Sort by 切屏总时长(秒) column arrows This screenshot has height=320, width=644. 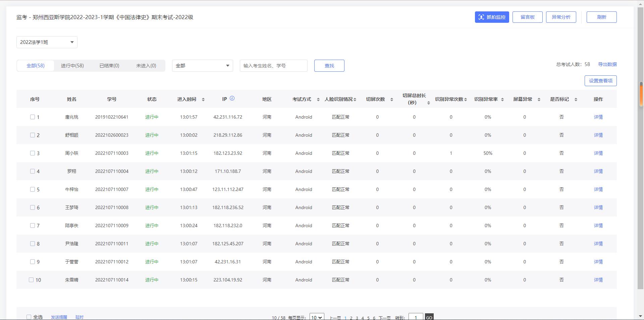428,103
